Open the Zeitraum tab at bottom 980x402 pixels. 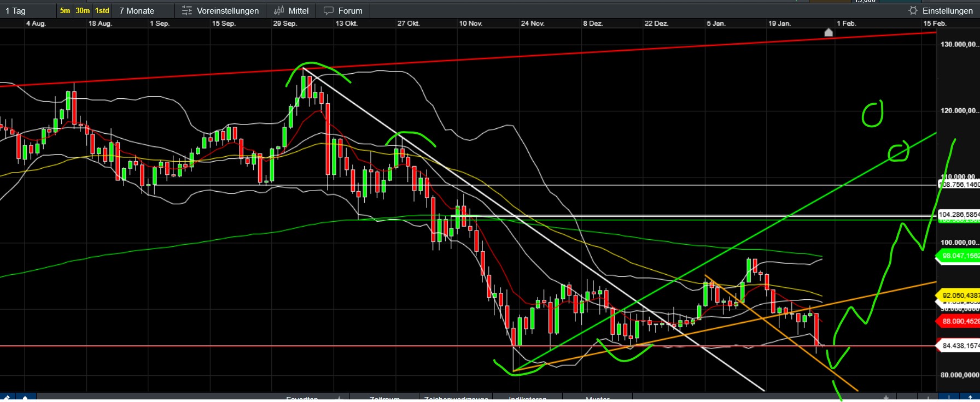pos(384,399)
